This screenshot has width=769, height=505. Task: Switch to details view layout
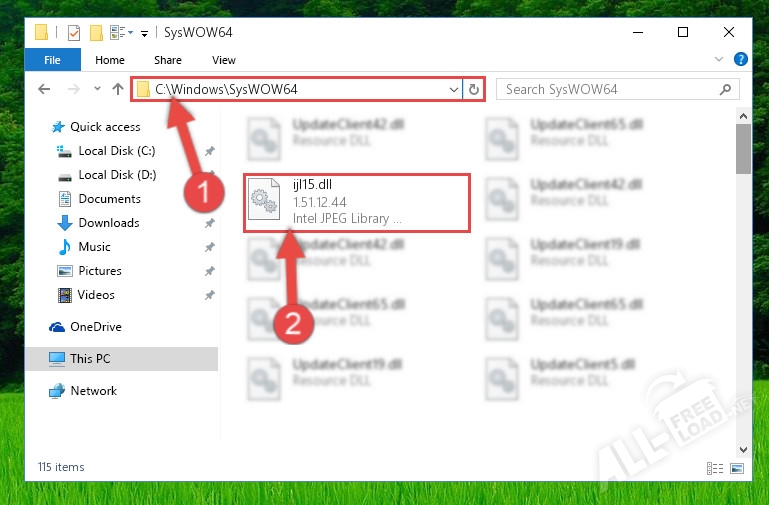pos(715,467)
